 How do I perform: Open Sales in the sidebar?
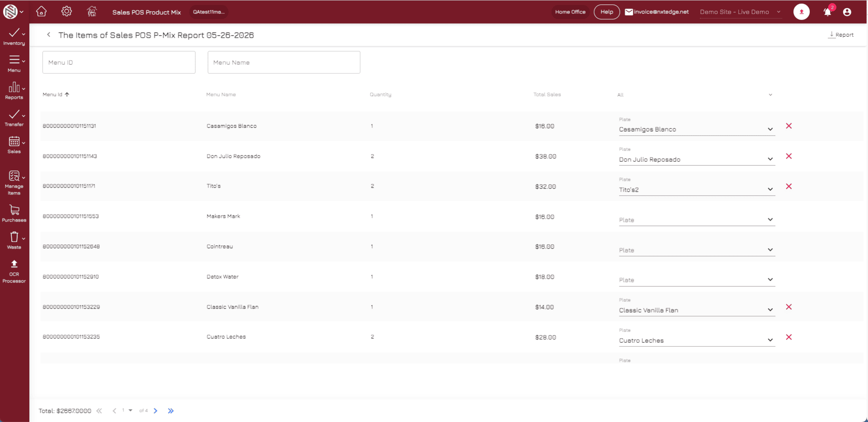[x=14, y=145]
